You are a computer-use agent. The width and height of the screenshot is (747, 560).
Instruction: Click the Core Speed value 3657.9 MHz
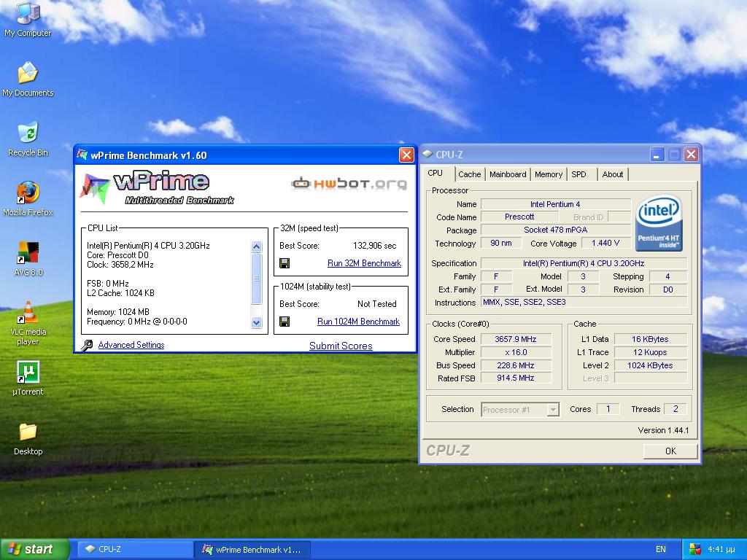point(516,339)
